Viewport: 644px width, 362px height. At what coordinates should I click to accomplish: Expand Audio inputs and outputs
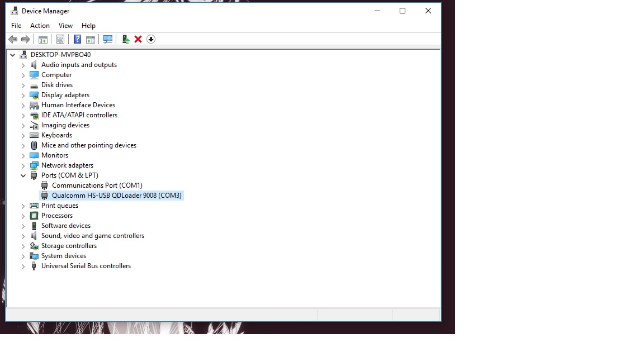tap(23, 65)
